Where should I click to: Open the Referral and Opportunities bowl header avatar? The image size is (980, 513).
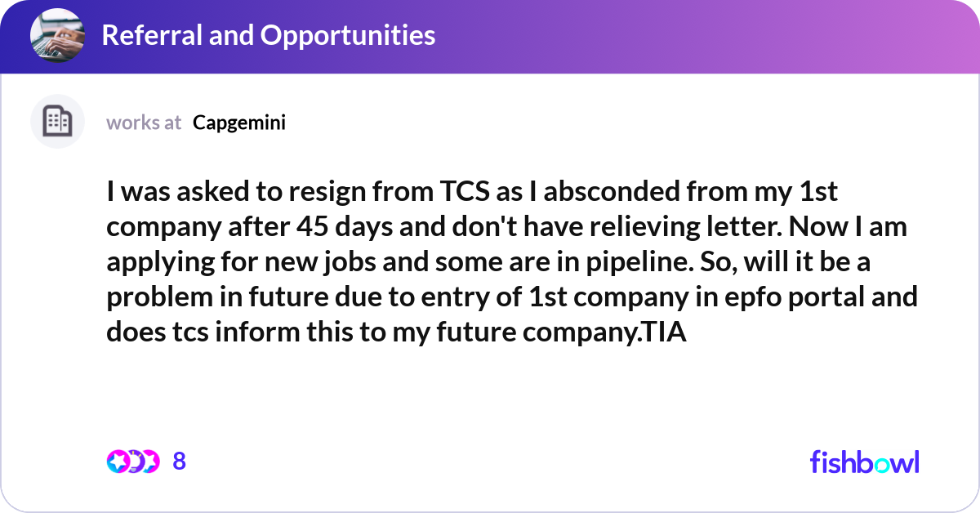56,35
